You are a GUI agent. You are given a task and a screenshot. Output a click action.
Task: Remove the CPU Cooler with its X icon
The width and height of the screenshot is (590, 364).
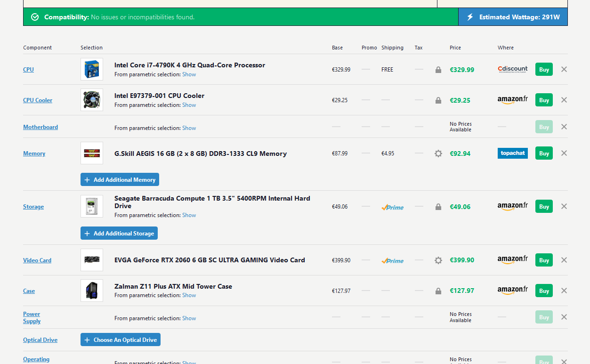[x=564, y=100]
